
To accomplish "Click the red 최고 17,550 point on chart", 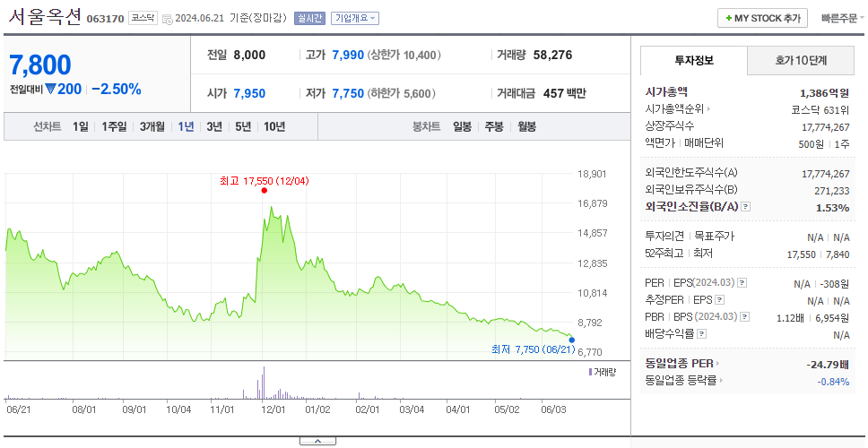I will tap(264, 190).
